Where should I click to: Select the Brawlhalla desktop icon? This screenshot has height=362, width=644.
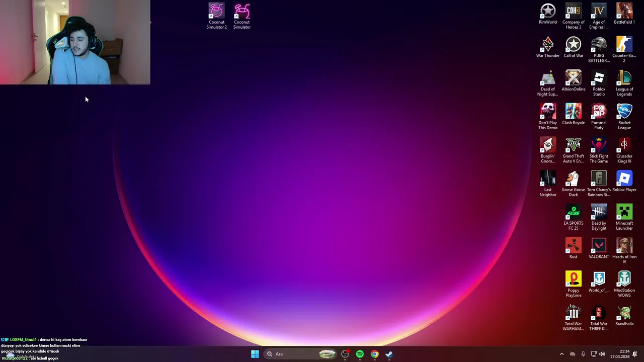coord(624,315)
